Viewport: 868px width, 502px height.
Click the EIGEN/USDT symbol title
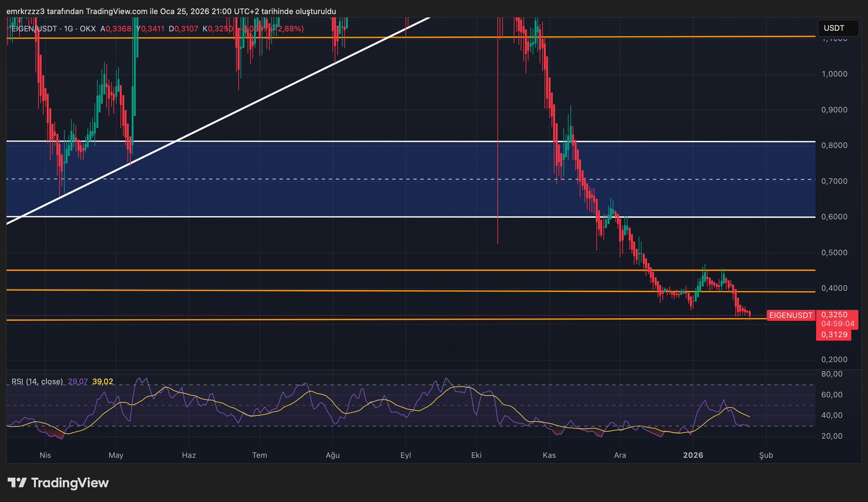click(34, 29)
